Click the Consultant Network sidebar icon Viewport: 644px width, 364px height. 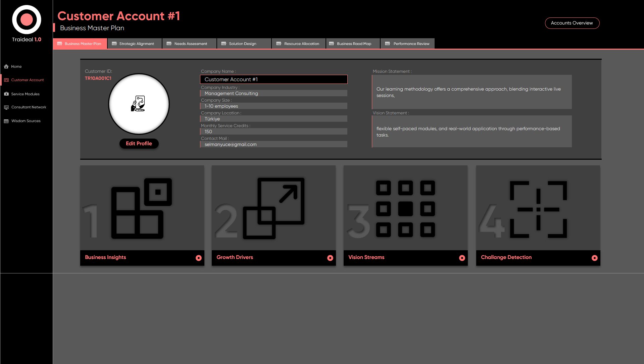click(x=6, y=107)
